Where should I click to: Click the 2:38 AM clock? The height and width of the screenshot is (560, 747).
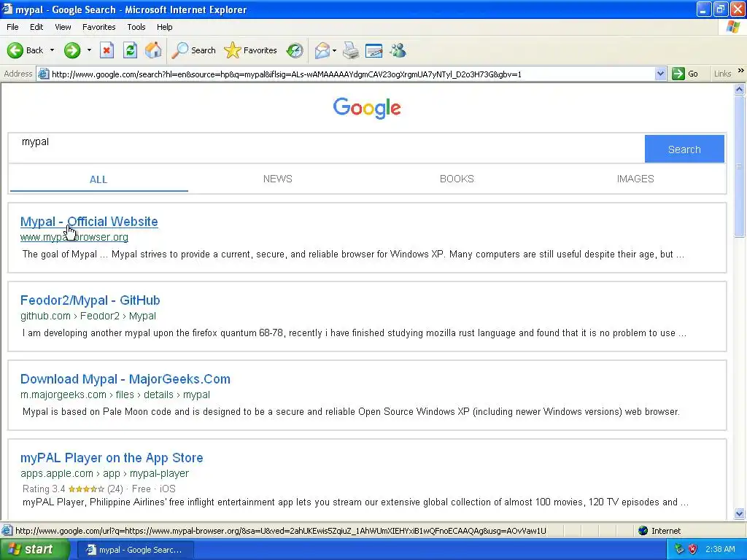coord(720,550)
